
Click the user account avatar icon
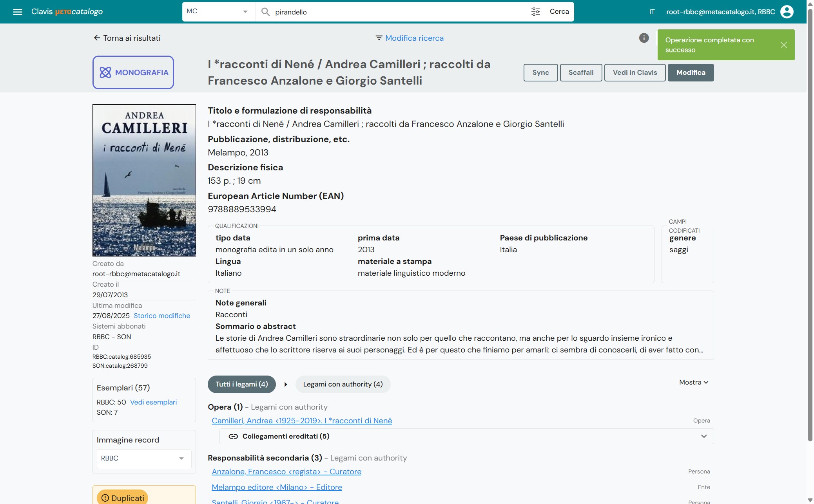(x=787, y=12)
